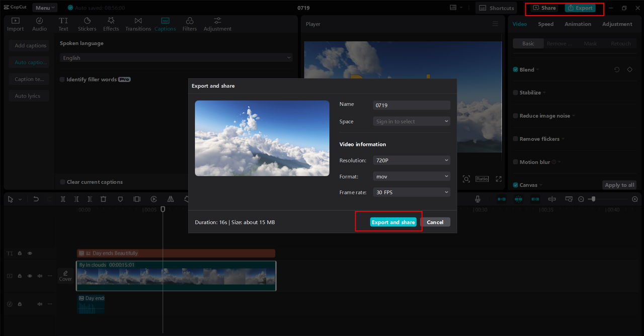Click the trash delete icon in timeline toolbar
Image resolution: width=644 pixels, height=336 pixels.
[x=103, y=199]
